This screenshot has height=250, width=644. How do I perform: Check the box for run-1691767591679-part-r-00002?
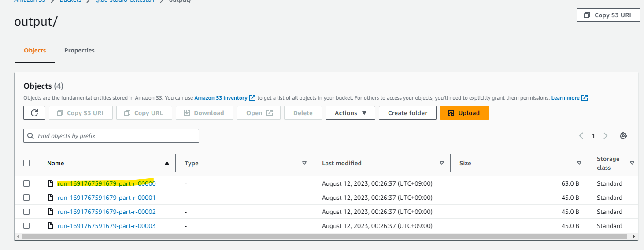click(26, 212)
